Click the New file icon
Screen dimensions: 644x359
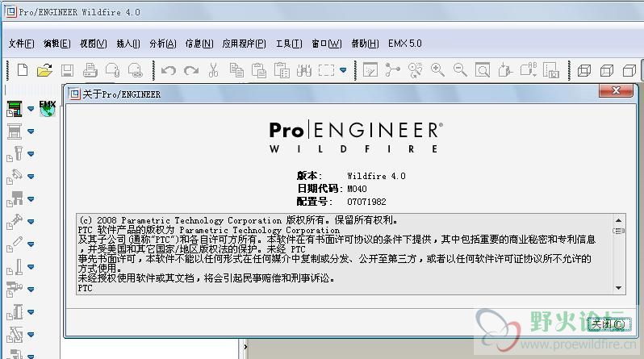pos(23,70)
